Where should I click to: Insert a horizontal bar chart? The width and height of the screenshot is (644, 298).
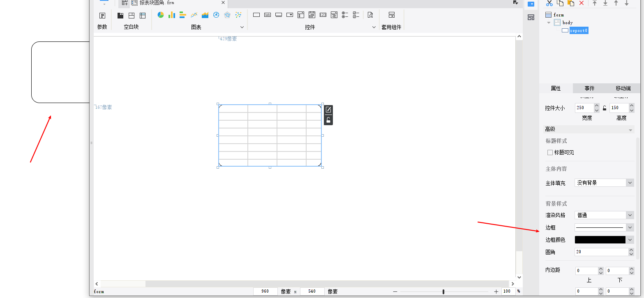click(183, 15)
